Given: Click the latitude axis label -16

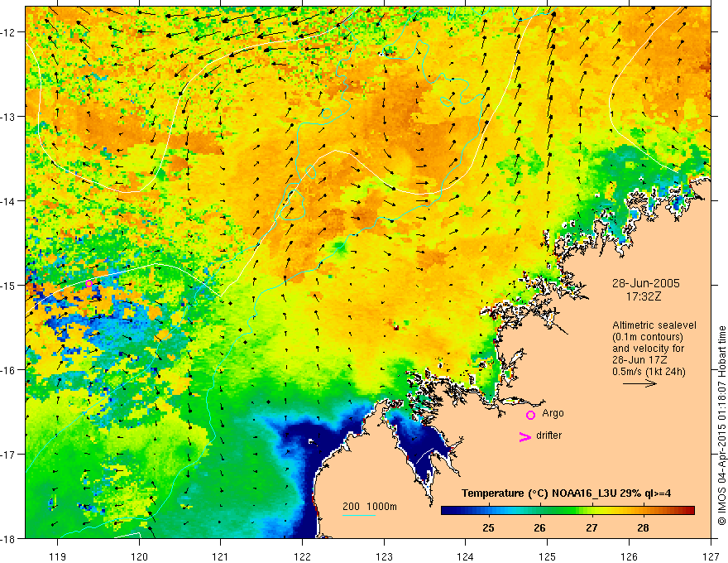Looking at the screenshot, I should click(x=8, y=370).
